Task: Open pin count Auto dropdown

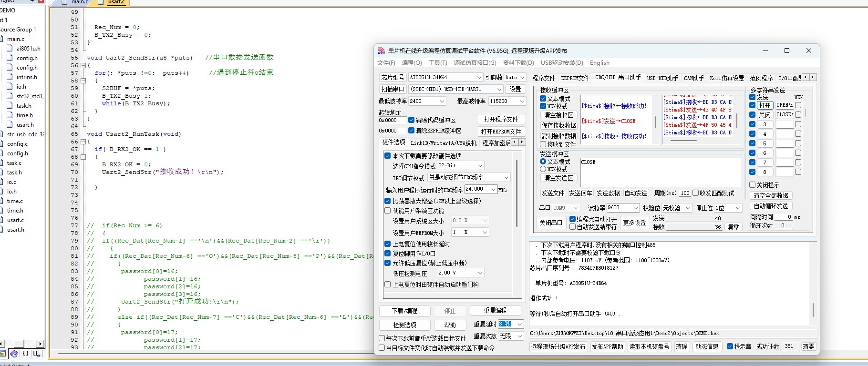Action: coord(515,77)
